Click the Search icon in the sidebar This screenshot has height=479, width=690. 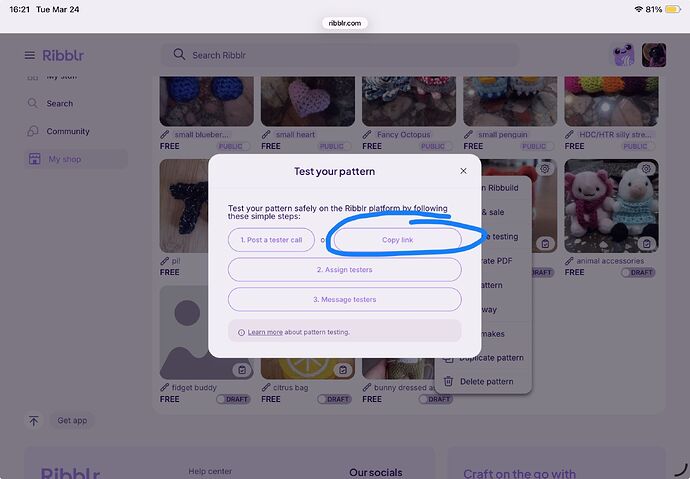(x=33, y=103)
